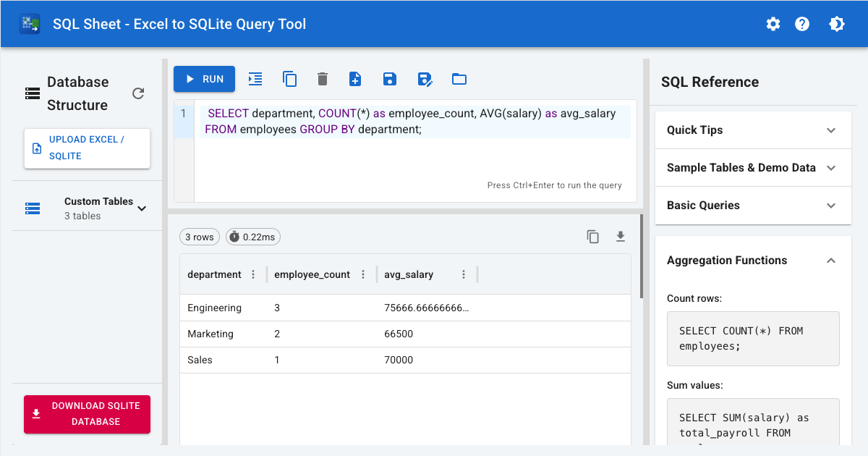Open a saved query with the folder icon
868x456 pixels.
459,79
